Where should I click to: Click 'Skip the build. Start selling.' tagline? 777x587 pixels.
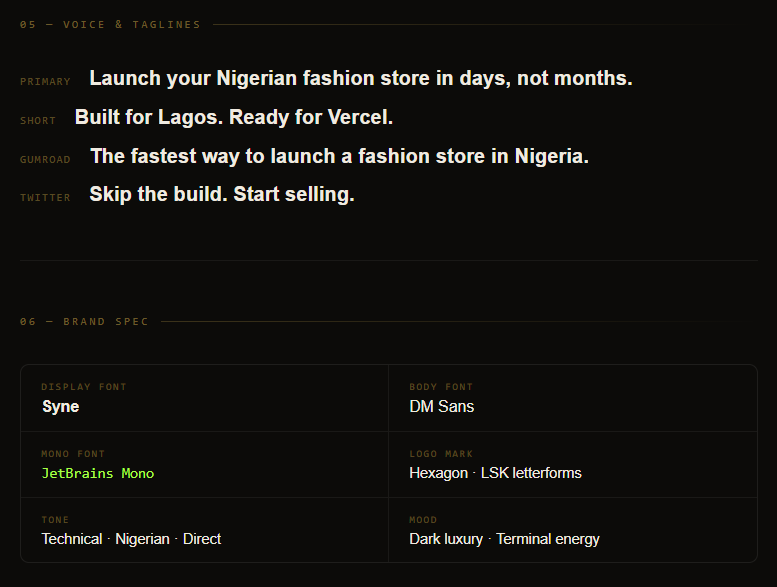(222, 194)
